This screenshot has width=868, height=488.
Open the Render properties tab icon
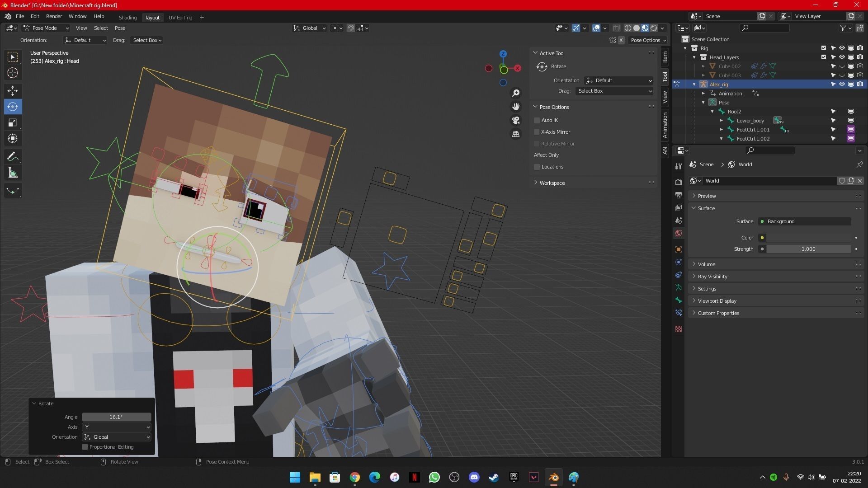coord(679,182)
